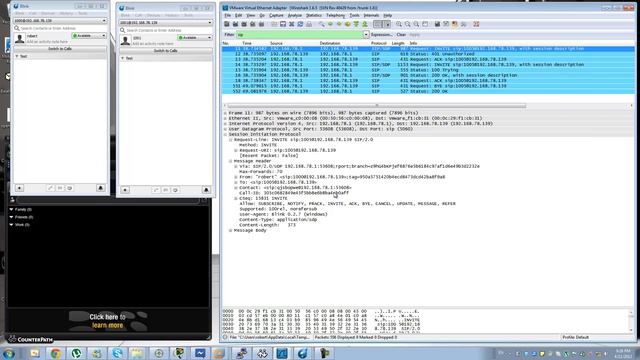Open Help menu in Wireshark
Viewport: 640px width, 360px height.
coord(388,16)
